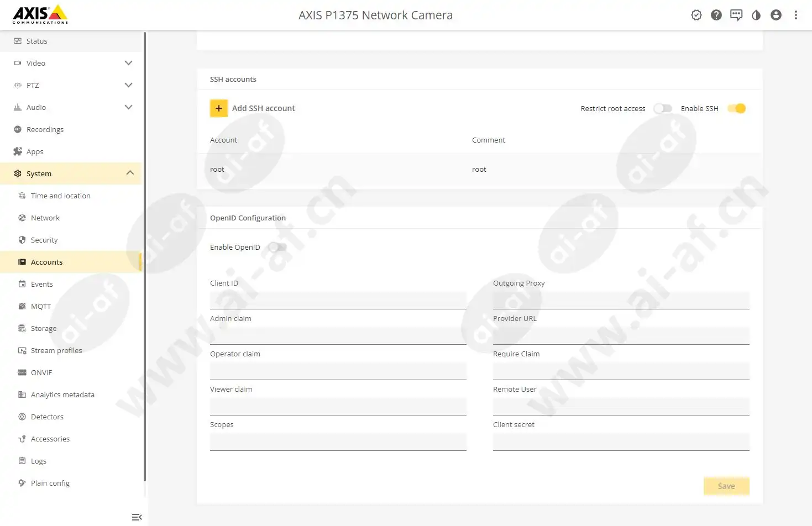Click the Status icon in sidebar

(18, 41)
